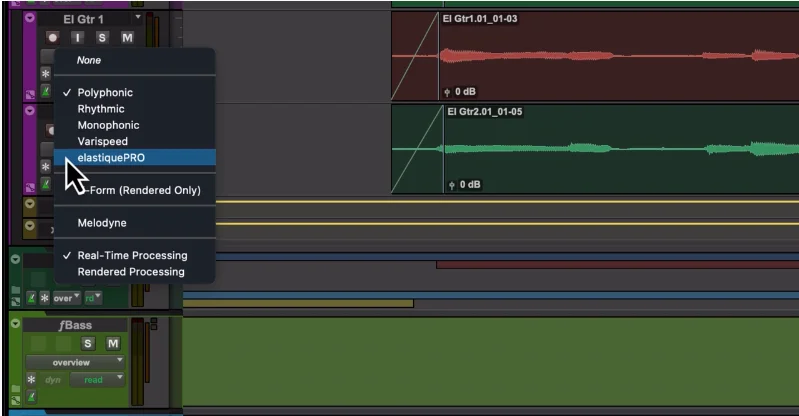
Task: Choose the Varispeed plug-in option
Action: pyautogui.click(x=135, y=141)
